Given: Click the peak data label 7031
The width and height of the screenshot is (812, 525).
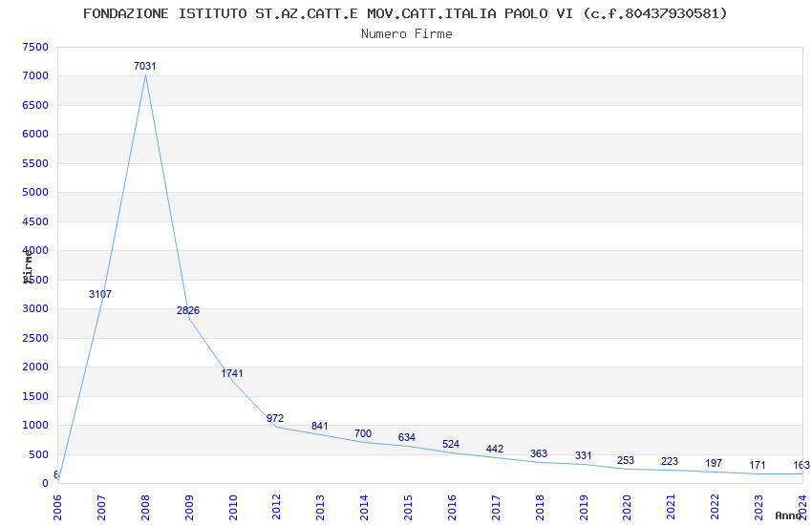Looking at the screenshot, I should point(144,66).
